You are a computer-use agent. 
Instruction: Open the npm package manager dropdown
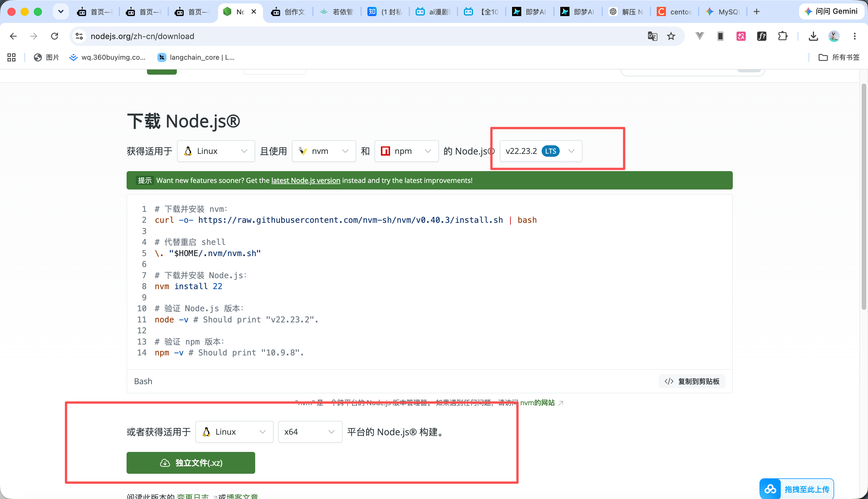pyautogui.click(x=406, y=151)
